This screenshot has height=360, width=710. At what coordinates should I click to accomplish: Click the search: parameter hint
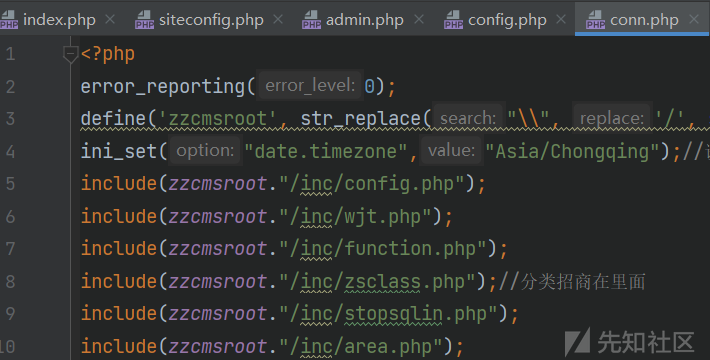(468, 118)
